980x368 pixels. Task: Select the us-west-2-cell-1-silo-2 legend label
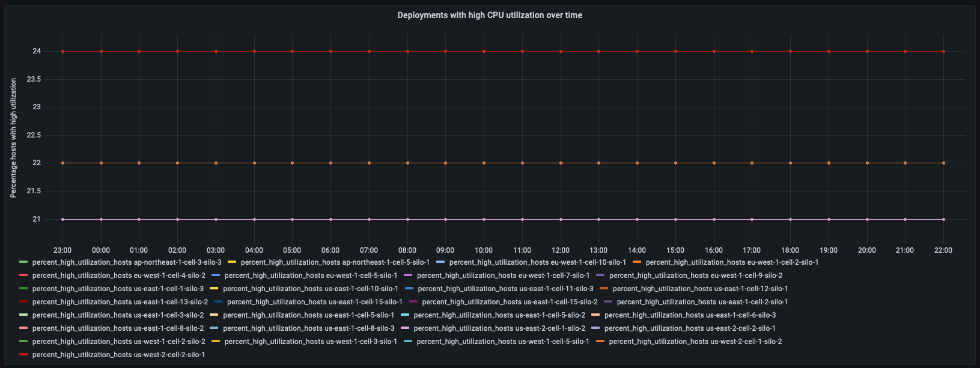[x=695, y=342]
